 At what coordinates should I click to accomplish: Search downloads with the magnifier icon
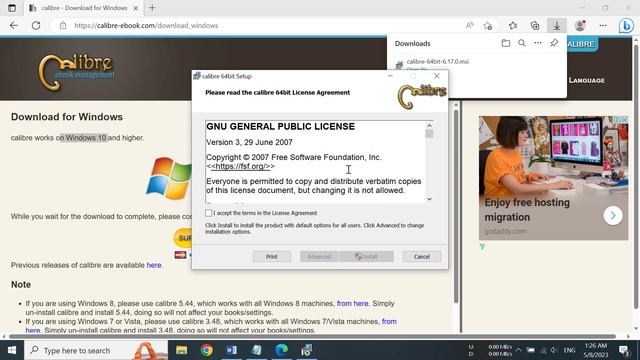click(x=522, y=43)
